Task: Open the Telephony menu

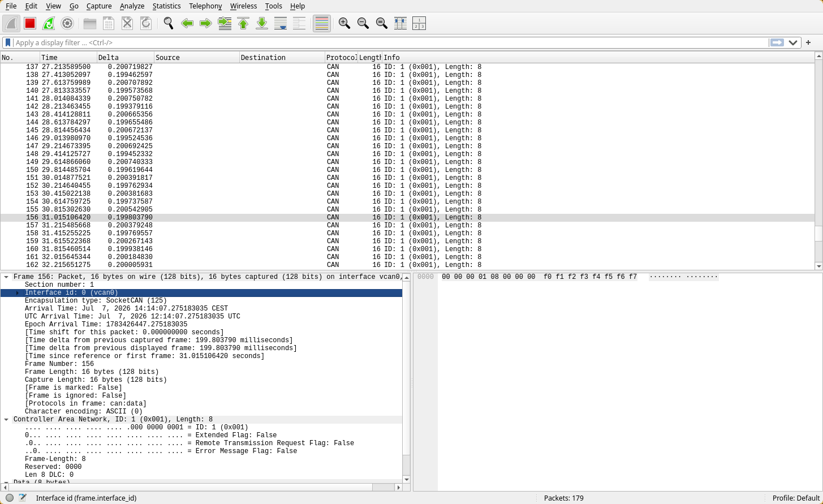Action: pos(205,6)
